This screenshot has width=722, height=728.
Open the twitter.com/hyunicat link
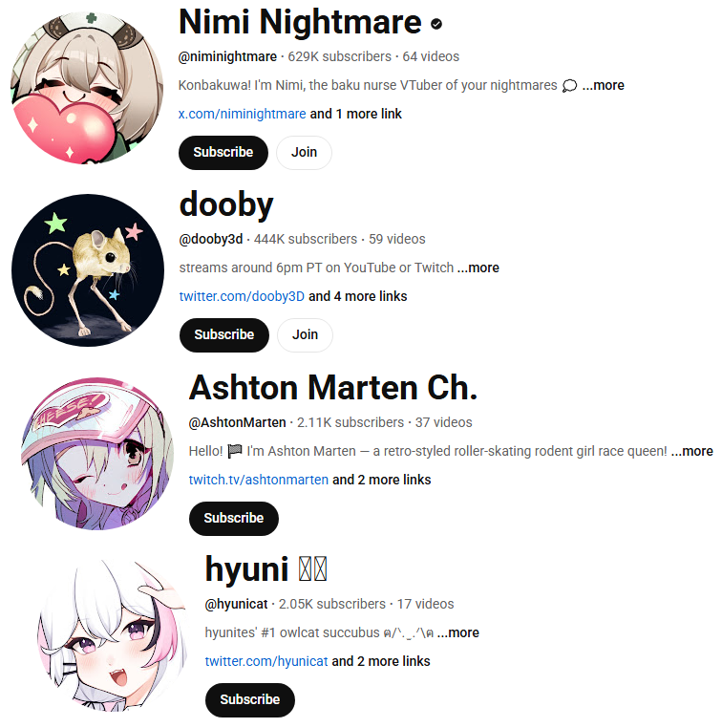pyautogui.click(x=266, y=661)
